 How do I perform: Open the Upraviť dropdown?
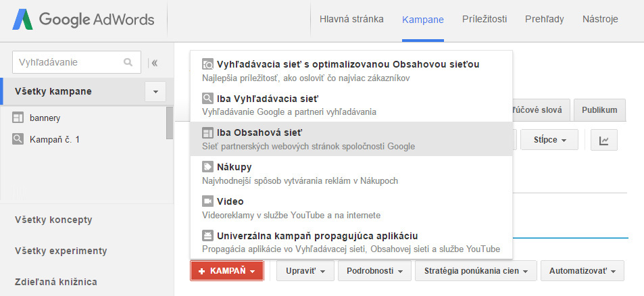305,271
